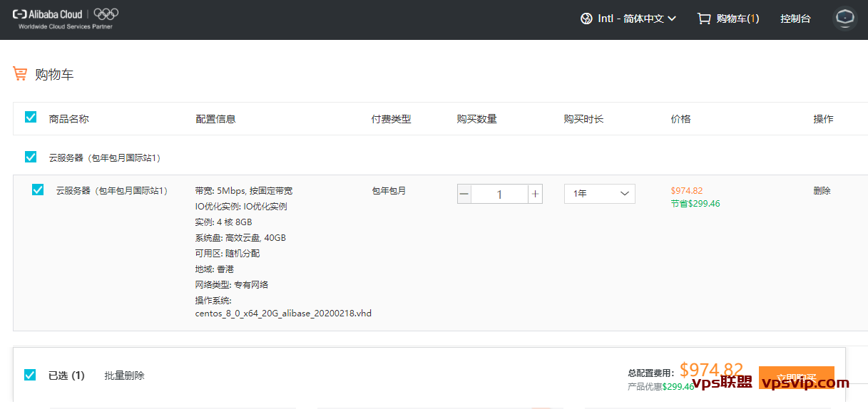Open 购物车(1) in top navigation
868x409 pixels.
tap(737, 19)
